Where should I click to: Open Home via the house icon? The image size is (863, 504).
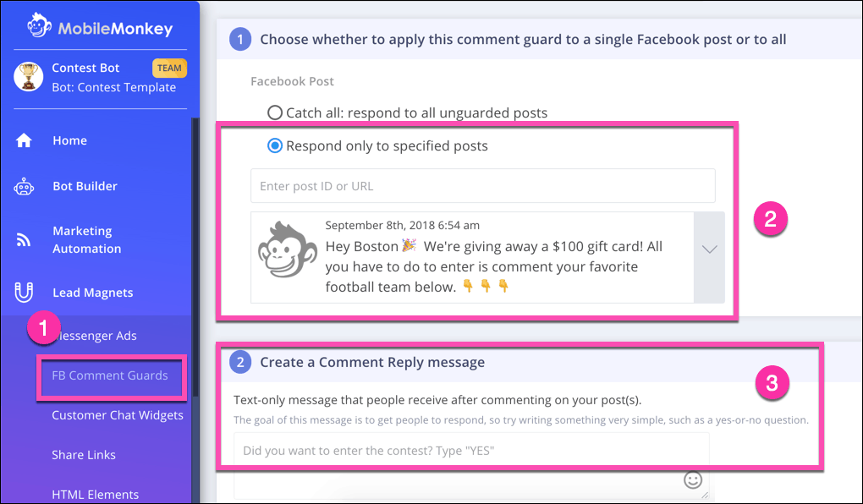click(x=24, y=141)
